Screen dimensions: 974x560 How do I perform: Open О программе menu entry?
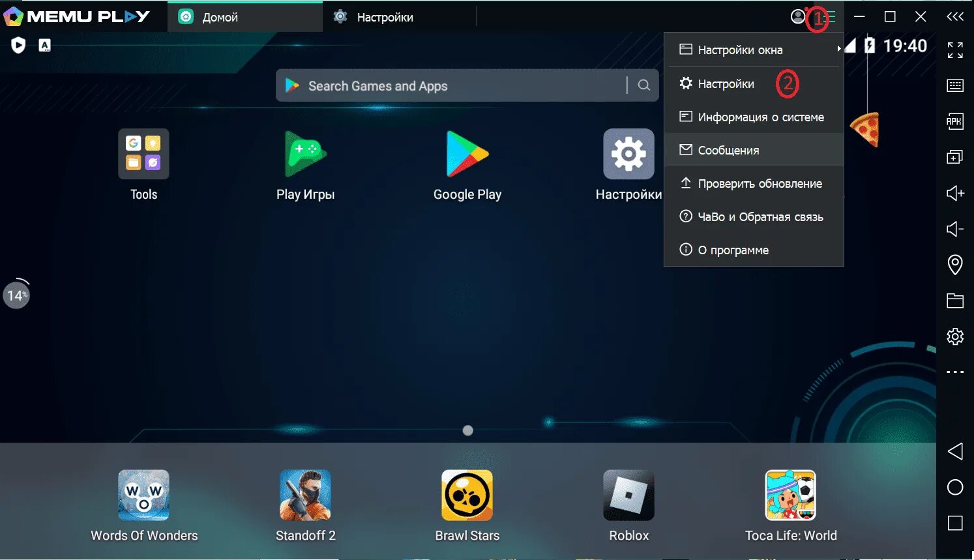(x=754, y=250)
